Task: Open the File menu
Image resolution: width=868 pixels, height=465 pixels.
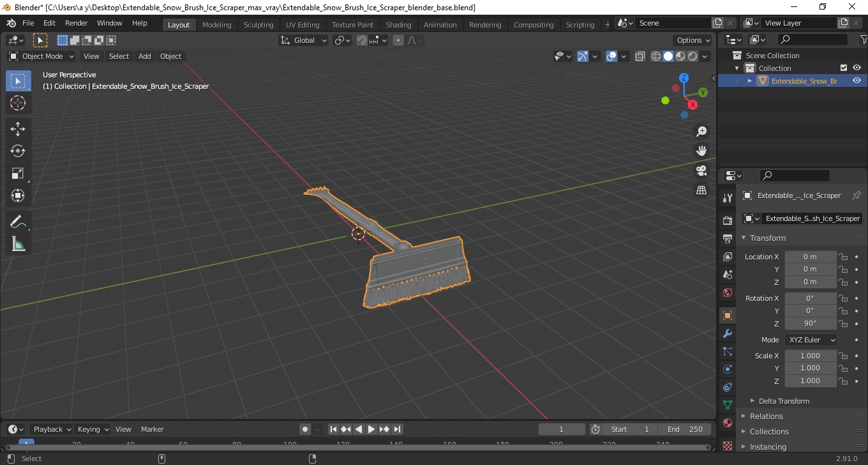Action: pos(28,23)
